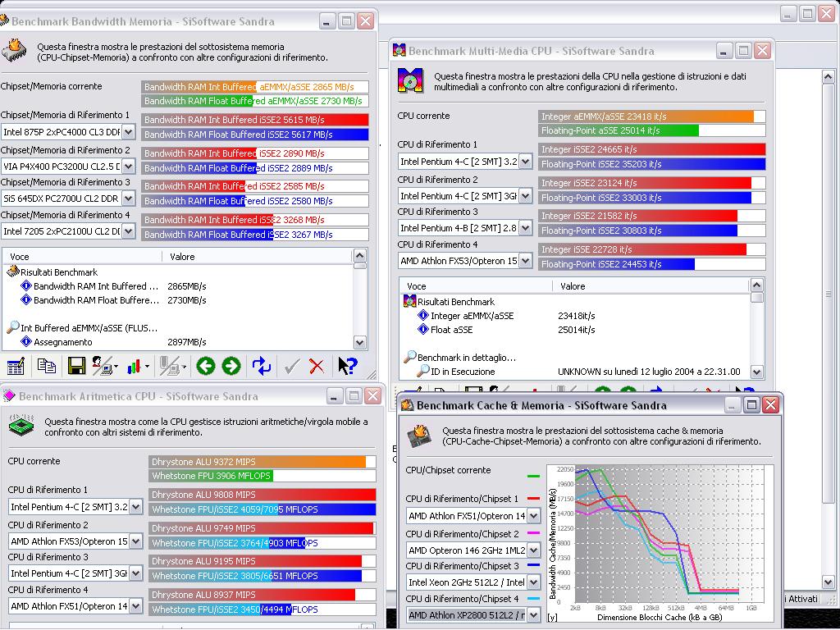Open Multi-Media reference 1 Pentium 4-C 3.2 dropdown
Screen dimensions: 840x630
click(526, 162)
